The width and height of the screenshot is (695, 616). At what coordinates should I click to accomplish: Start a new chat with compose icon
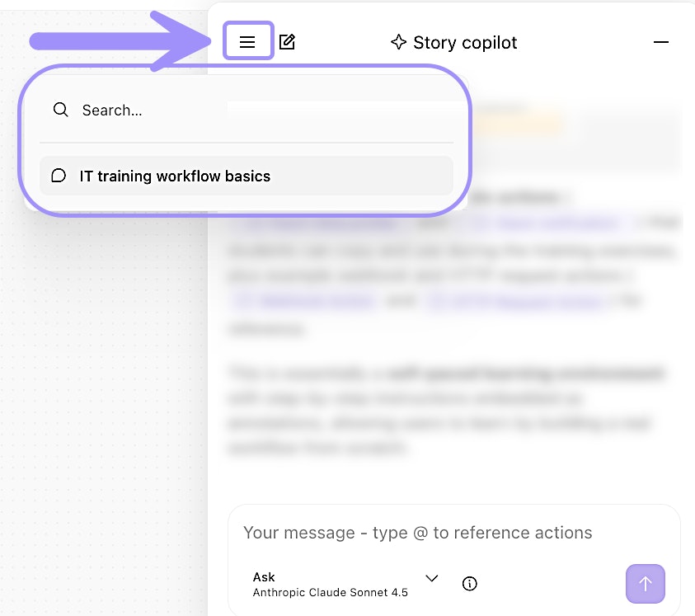(287, 42)
